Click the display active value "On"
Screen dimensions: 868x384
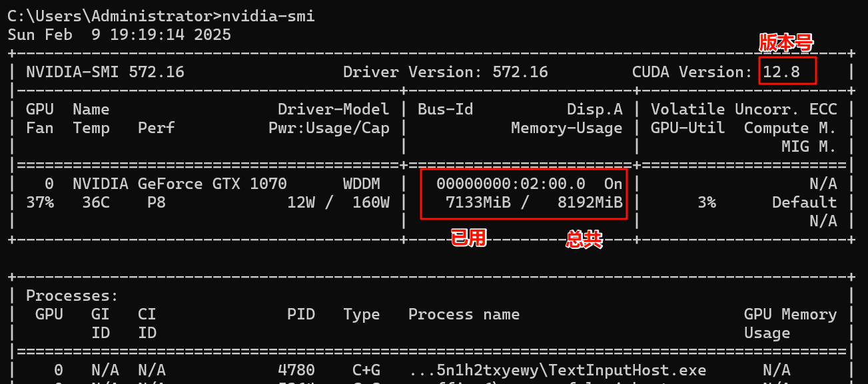click(x=613, y=184)
